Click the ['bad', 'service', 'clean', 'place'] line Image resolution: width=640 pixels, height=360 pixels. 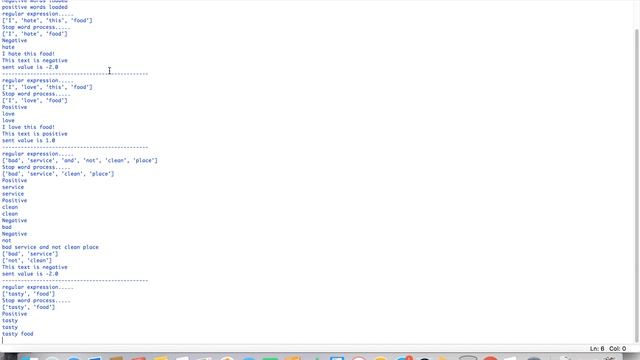pos(58,174)
